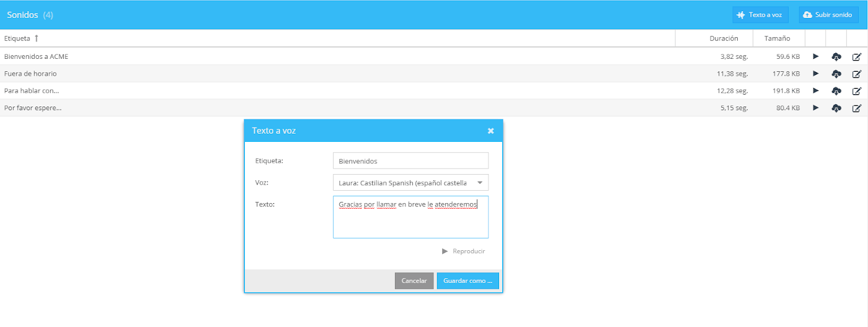Click the Texto a voz header button

760,14
